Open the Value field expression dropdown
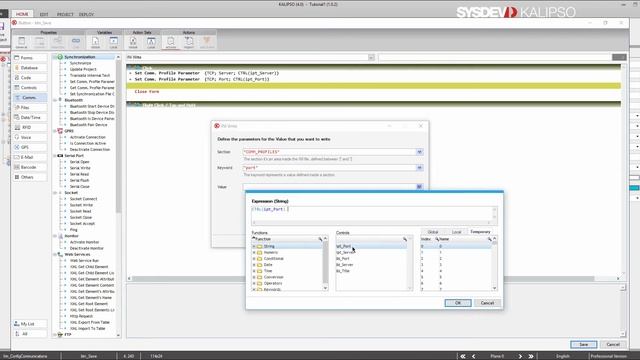The height and width of the screenshot is (360, 640). (419, 187)
